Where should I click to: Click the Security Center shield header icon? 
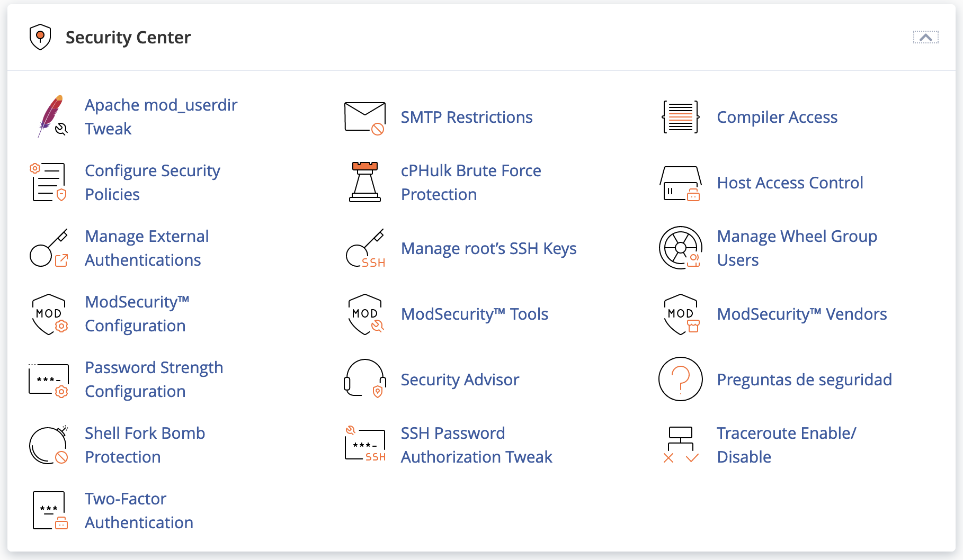point(40,37)
